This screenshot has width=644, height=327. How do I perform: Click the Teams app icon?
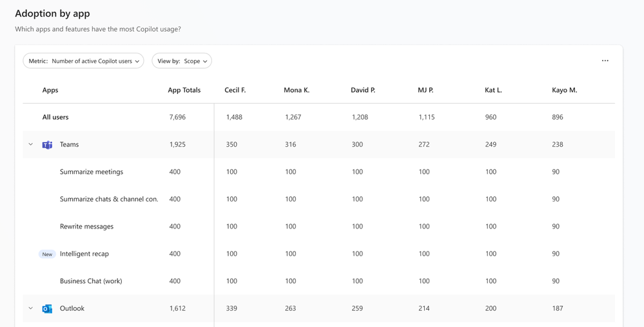pyautogui.click(x=47, y=144)
